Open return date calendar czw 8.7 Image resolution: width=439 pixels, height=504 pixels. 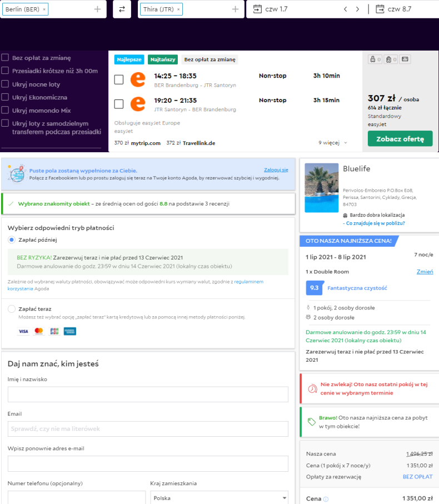point(393,9)
